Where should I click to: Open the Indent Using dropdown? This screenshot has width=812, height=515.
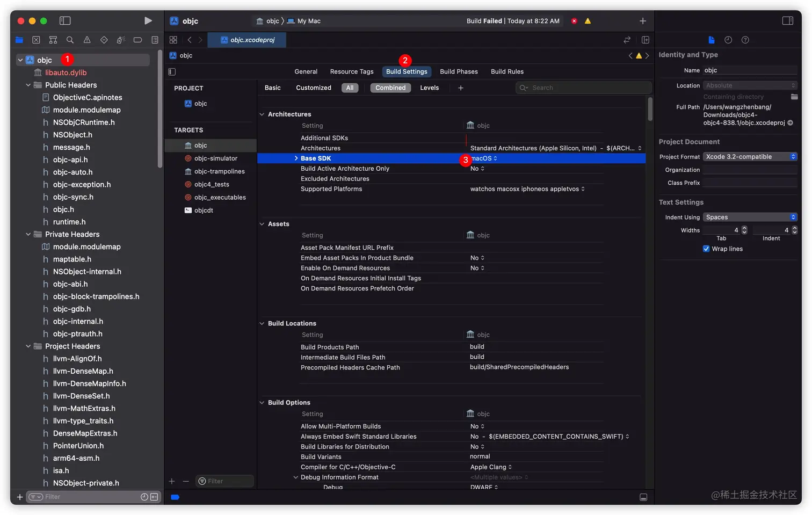(750, 217)
